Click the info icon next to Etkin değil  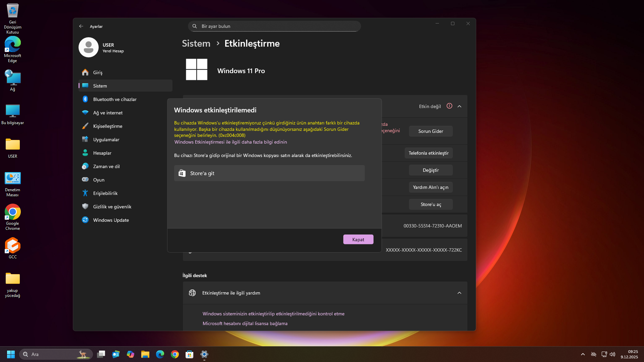pyautogui.click(x=449, y=106)
